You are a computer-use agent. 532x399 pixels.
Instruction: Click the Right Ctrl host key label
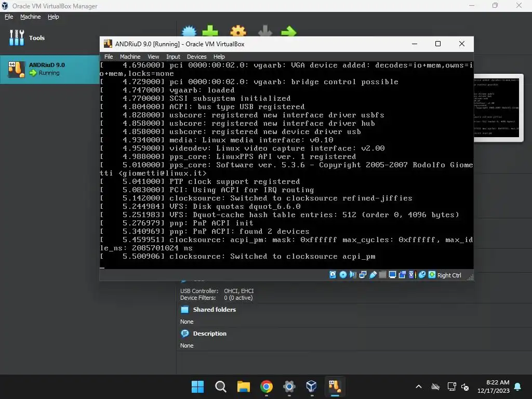click(449, 275)
